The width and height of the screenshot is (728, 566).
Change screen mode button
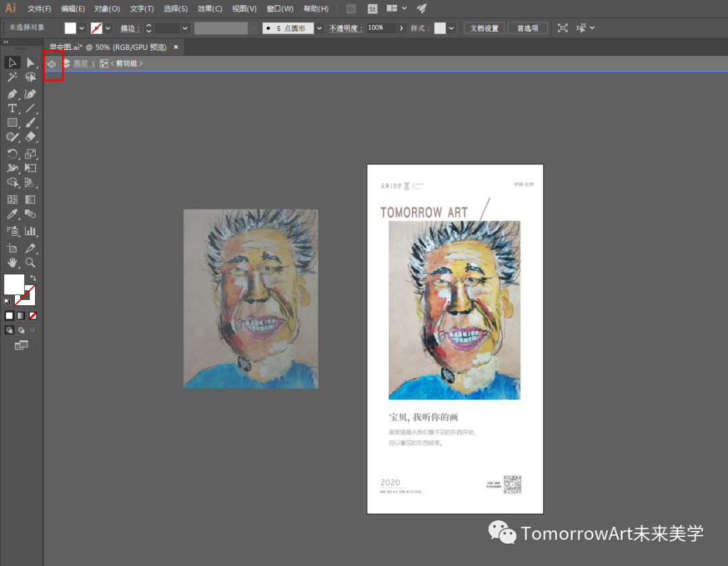click(22, 345)
